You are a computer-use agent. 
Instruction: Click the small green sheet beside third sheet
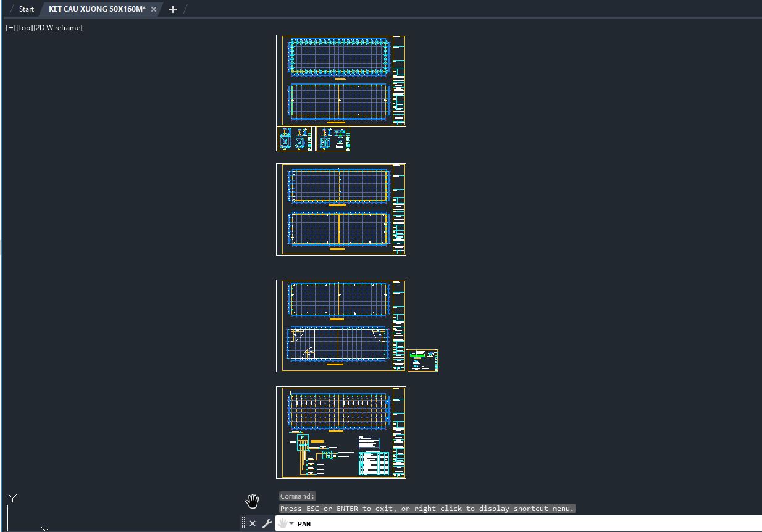(x=423, y=360)
